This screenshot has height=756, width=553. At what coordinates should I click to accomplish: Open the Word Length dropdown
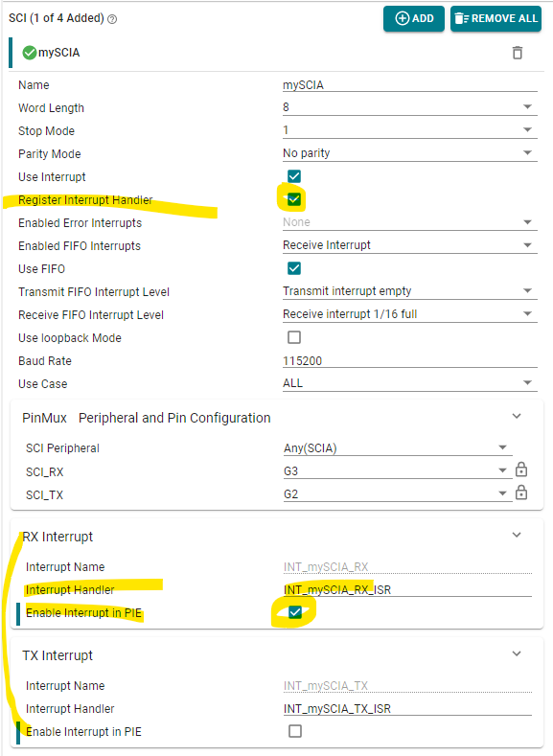[x=410, y=107]
